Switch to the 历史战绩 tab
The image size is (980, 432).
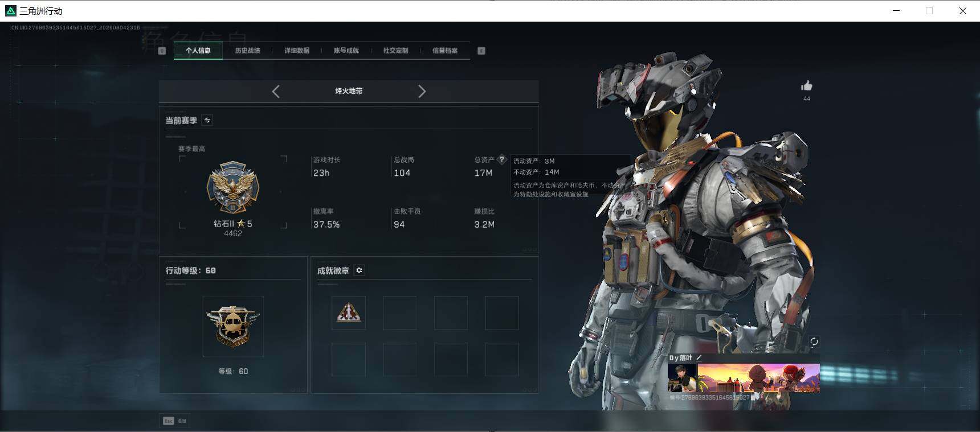point(247,51)
